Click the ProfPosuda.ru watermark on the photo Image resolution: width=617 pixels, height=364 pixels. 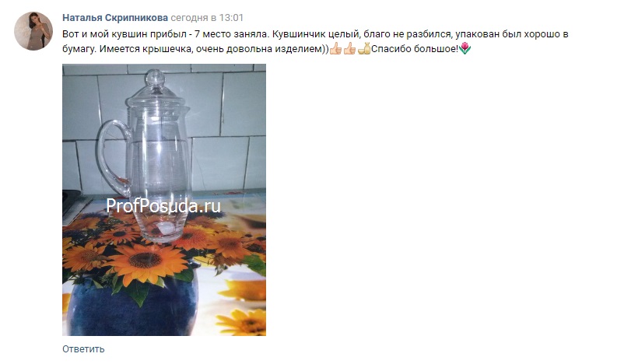point(163,206)
